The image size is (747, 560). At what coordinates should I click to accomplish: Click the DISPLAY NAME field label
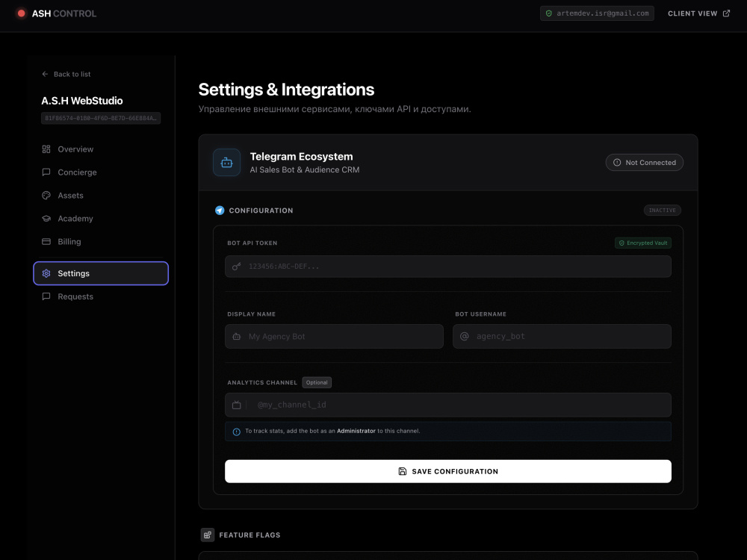[x=251, y=314]
